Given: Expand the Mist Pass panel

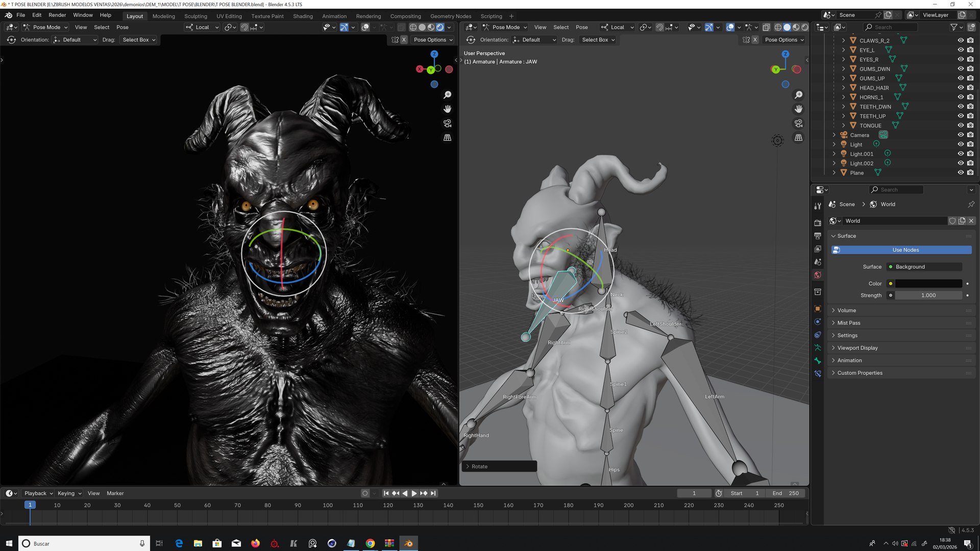Looking at the screenshot, I should point(901,323).
